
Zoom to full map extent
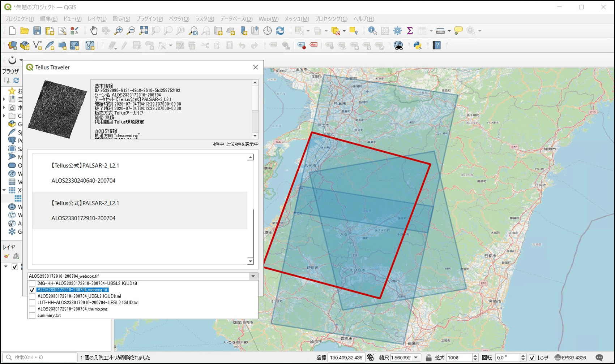(144, 31)
